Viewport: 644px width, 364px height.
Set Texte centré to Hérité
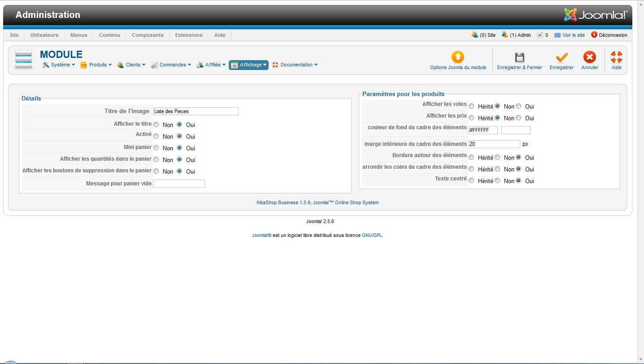471,181
